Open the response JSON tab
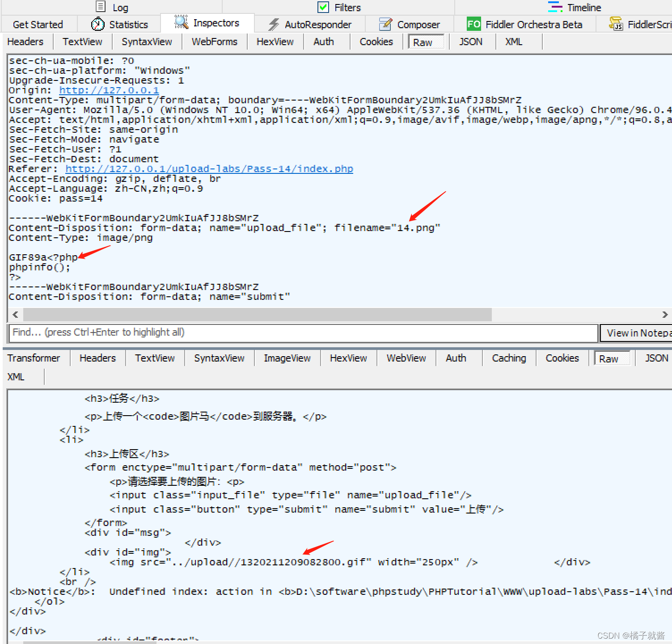Screen dimensions: 672x644 point(656,358)
